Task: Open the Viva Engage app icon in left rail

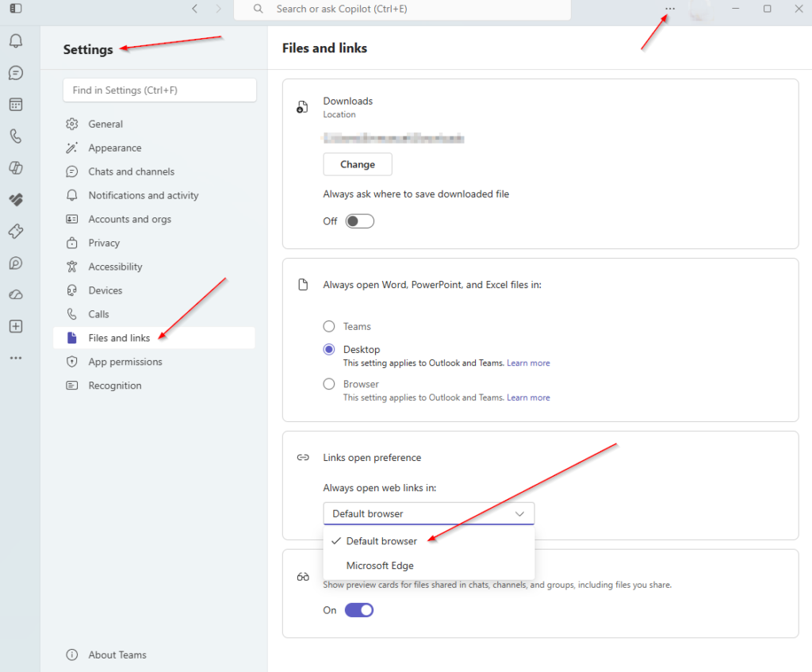Action: coord(16,263)
